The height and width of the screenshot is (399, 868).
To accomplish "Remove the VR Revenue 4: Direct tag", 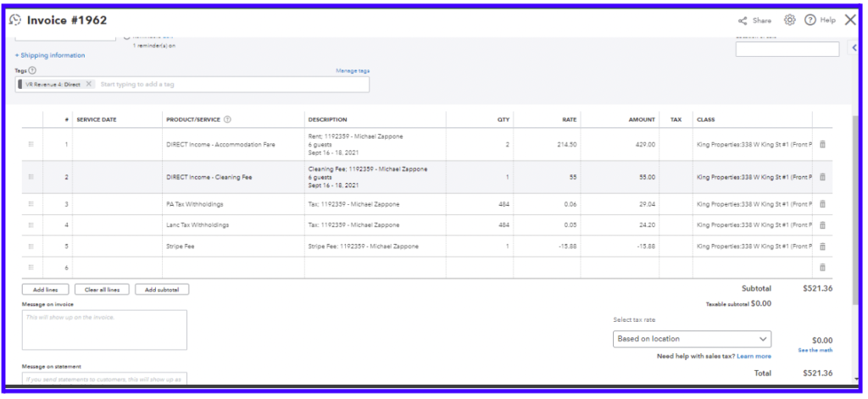I will point(89,85).
